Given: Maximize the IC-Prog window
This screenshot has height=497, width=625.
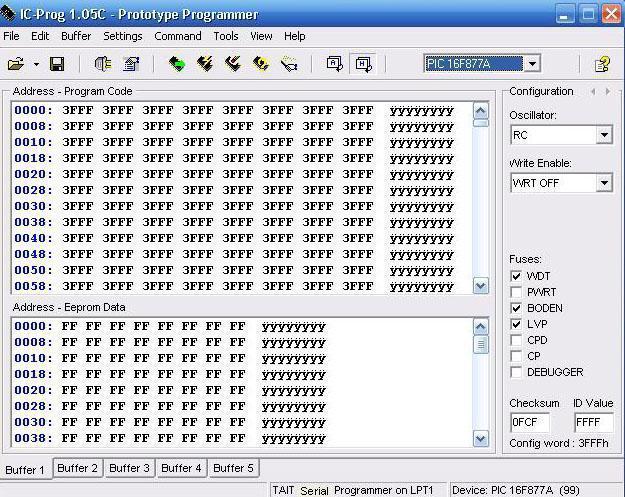Looking at the screenshot, I should [588, 14].
